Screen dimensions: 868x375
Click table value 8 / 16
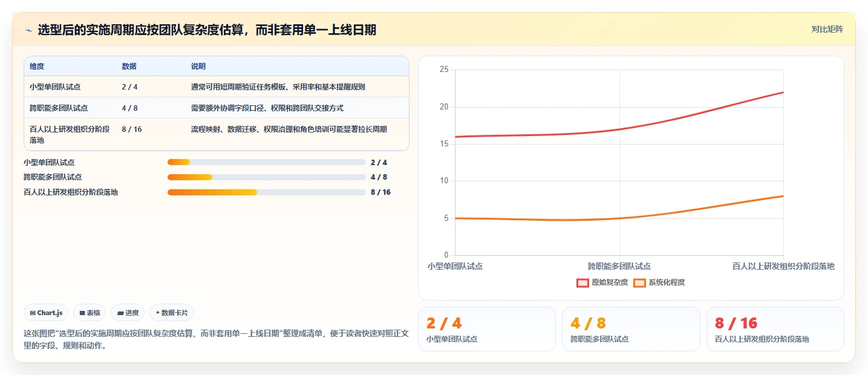click(x=131, y=129)
